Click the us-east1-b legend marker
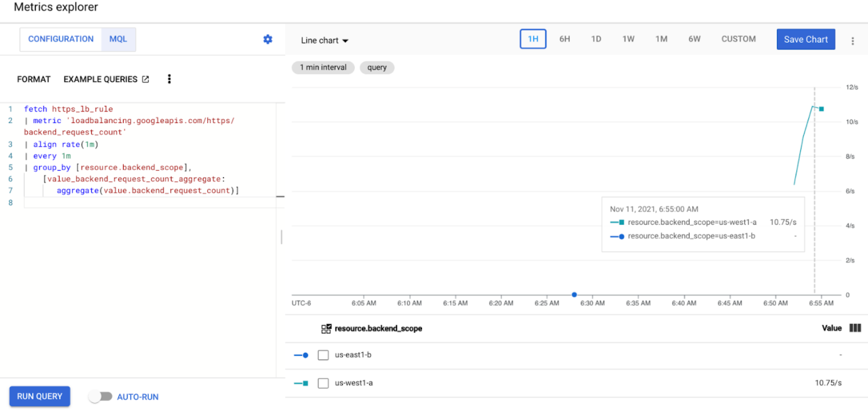 (x=301, y=355)
